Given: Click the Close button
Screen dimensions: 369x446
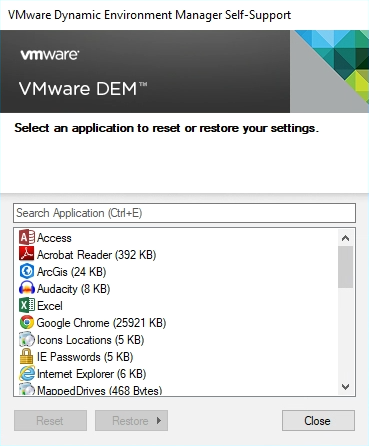Looking at the screenshot, I should tap(318, 421).
